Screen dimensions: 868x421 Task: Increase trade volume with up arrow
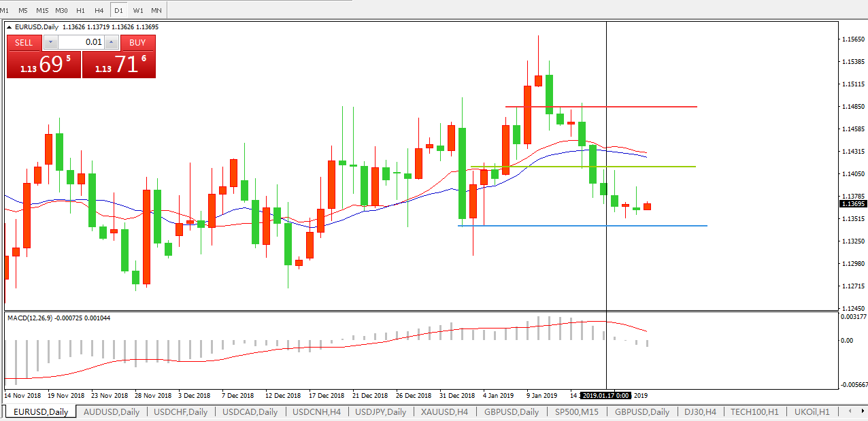coord(112,43)
